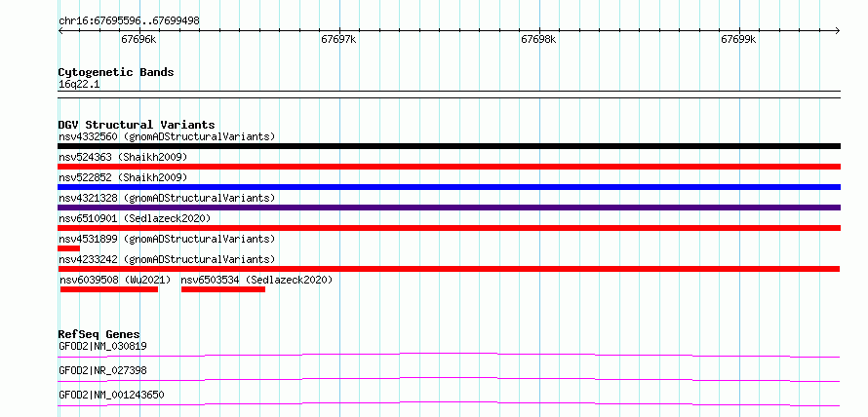Select the DGV Structural Variants track title
Viewport: 868px width, 417px height.
pyautogui.click(x=137, y=125)
